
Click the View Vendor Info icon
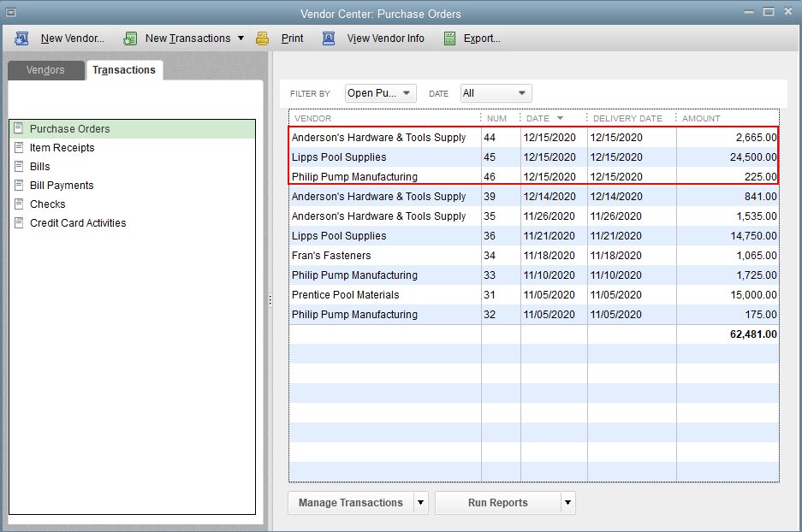tap(329, 38)
